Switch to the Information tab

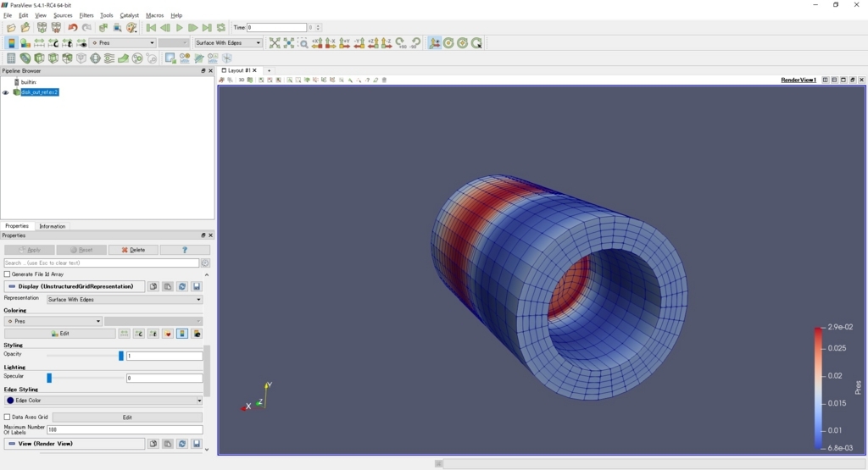[52, 226]
